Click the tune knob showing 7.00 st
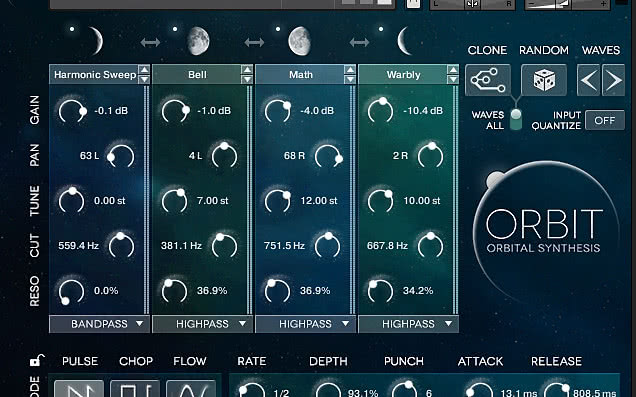 pos(174,201)
